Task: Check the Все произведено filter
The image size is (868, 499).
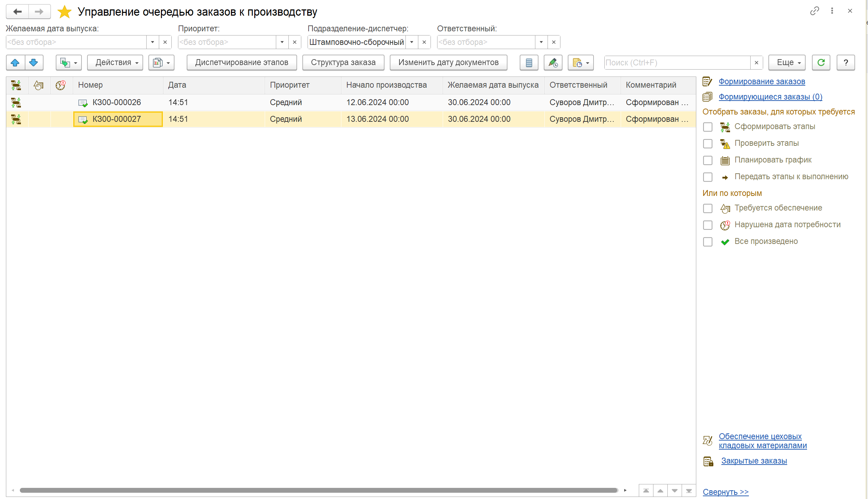Action: [x=708, y=242]
